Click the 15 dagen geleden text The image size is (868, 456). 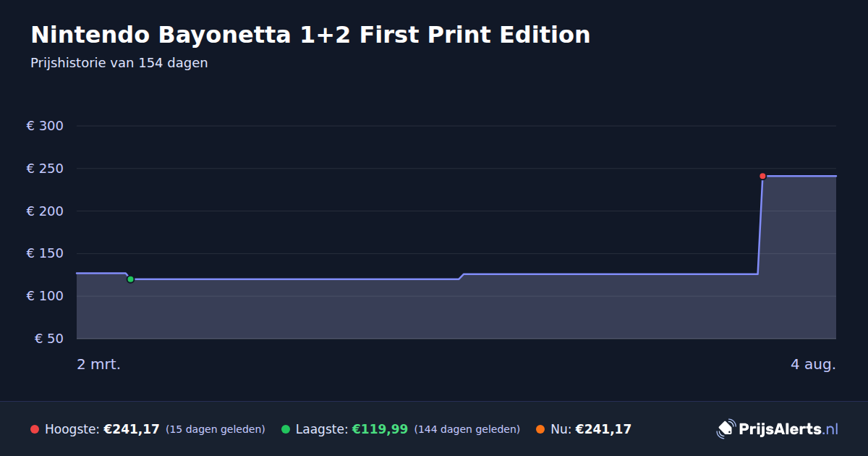click(x=216, y=429)
